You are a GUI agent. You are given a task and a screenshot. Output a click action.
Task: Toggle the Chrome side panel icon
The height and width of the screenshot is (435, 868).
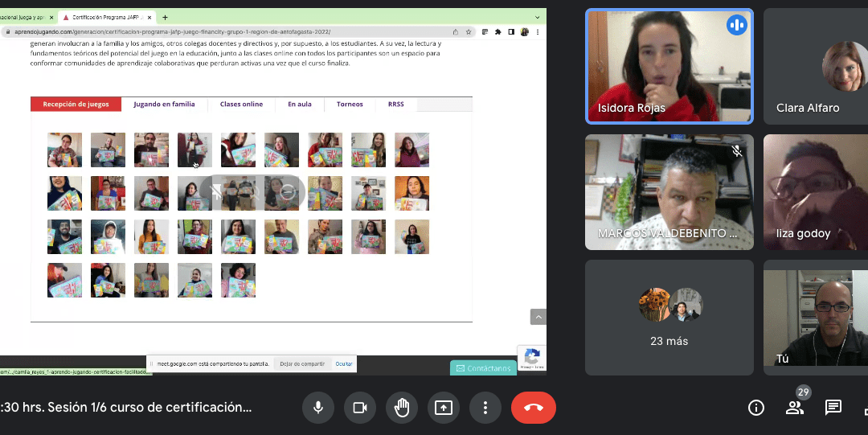pos(511,32)
